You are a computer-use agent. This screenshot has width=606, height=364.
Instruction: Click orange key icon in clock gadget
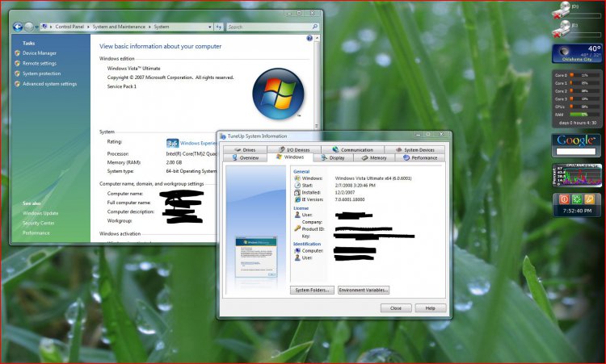[589, 199]
